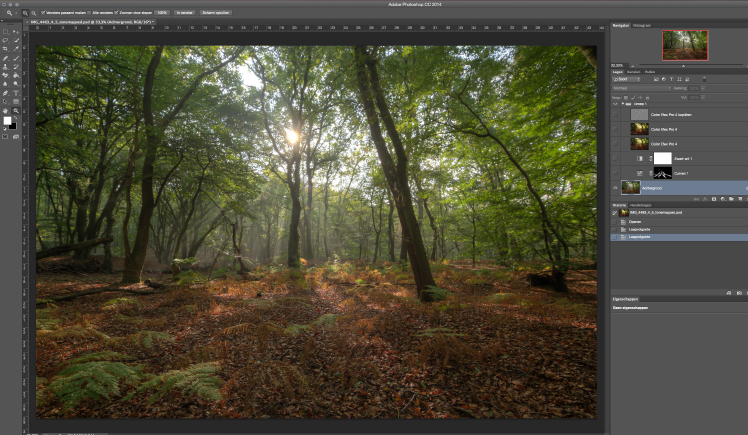The image size is (748, 435).
Task: Hide the Groep 1 layer group
Action: click(615, 104)
